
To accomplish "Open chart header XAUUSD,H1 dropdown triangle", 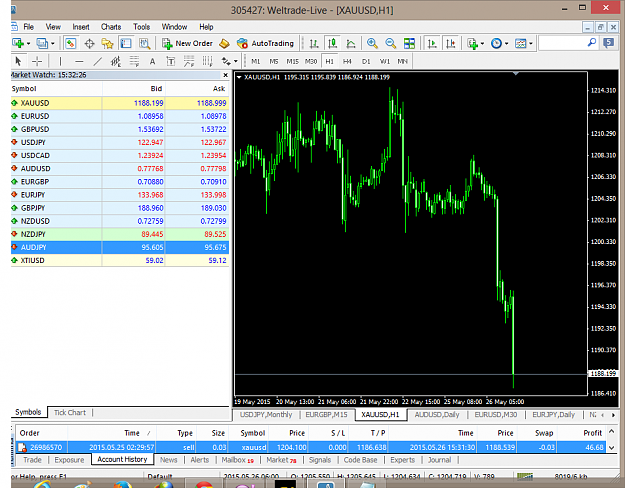I will [x=239, y=77].
